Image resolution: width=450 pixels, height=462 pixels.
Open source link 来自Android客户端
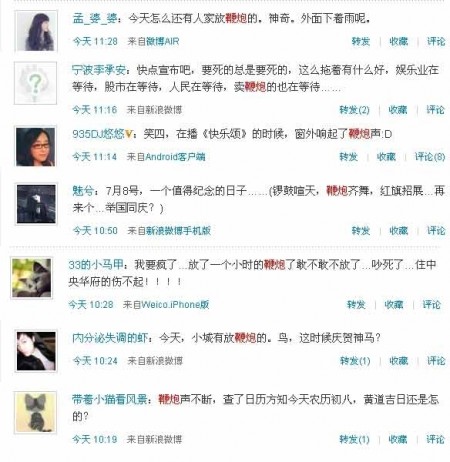(x=166, y=157)
